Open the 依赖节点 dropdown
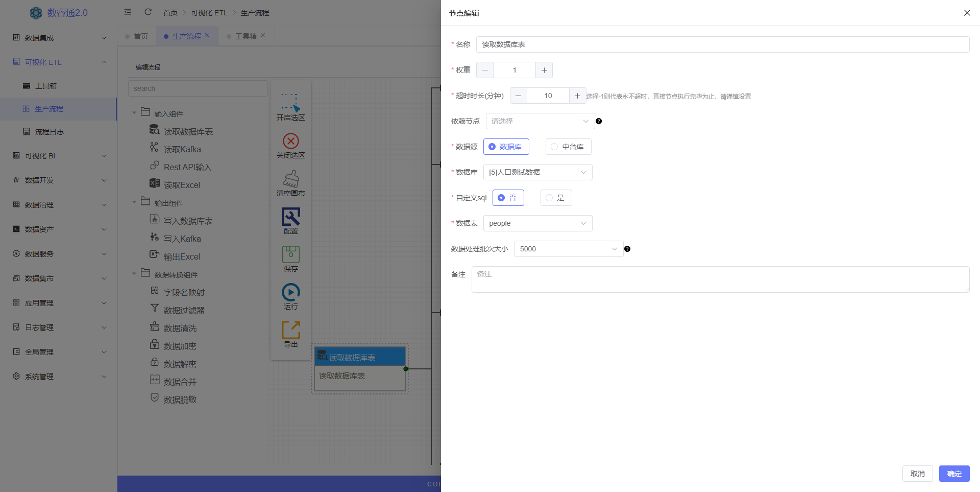Image resolution: width=980 pixels, height=492 pixels. 540,121
